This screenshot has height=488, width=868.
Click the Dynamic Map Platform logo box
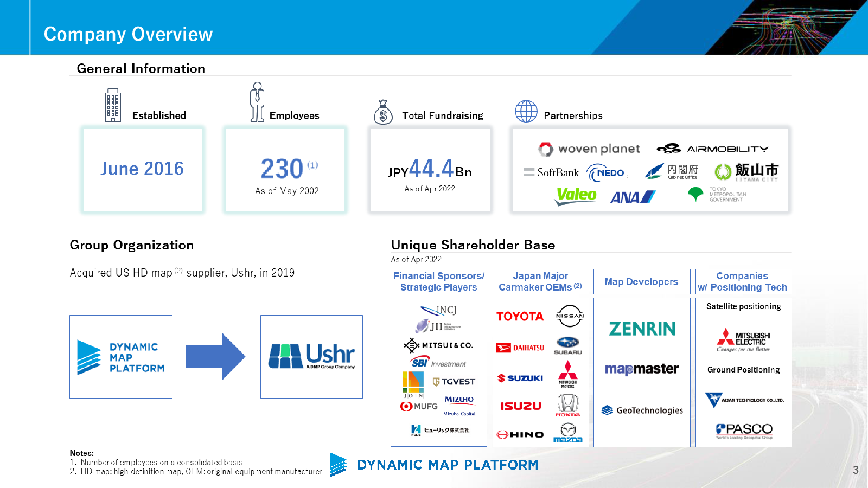121,357
